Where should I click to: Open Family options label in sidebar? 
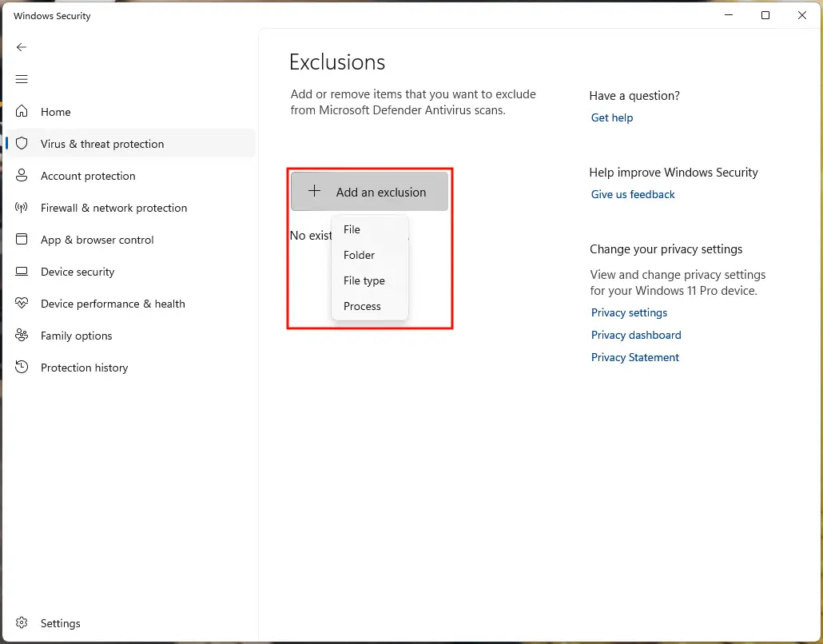tap(77, 336)
